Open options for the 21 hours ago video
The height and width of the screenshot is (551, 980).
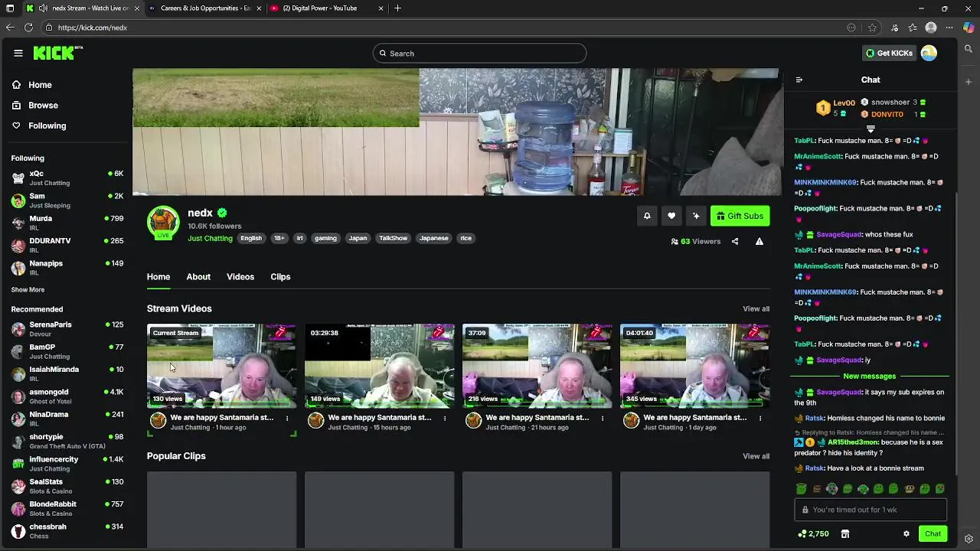603,419
